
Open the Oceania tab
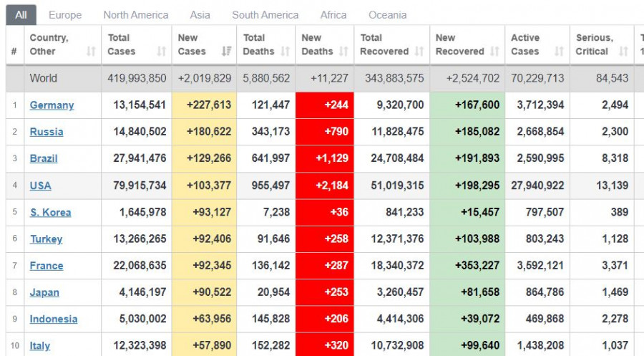click(387, 15)
